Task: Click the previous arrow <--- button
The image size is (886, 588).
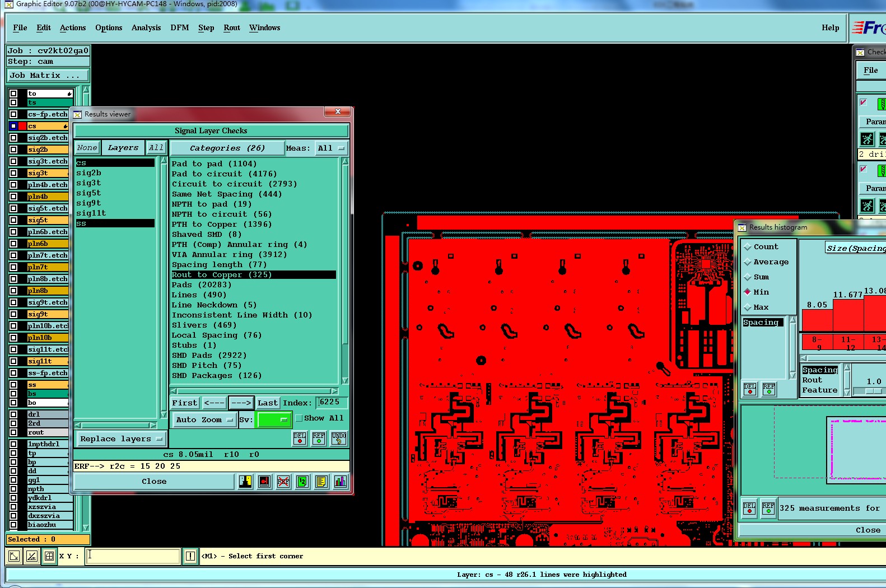Action: tap(214, 403)
